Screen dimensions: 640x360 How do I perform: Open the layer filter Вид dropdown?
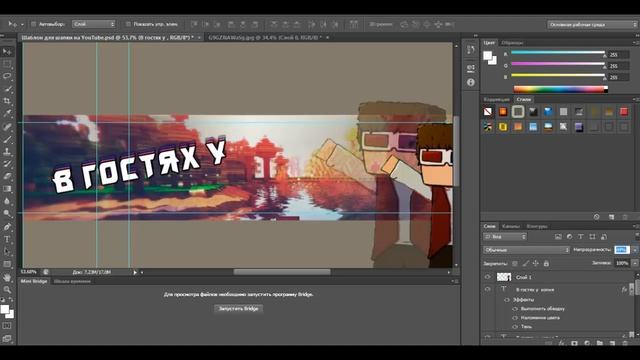point(505,237)
